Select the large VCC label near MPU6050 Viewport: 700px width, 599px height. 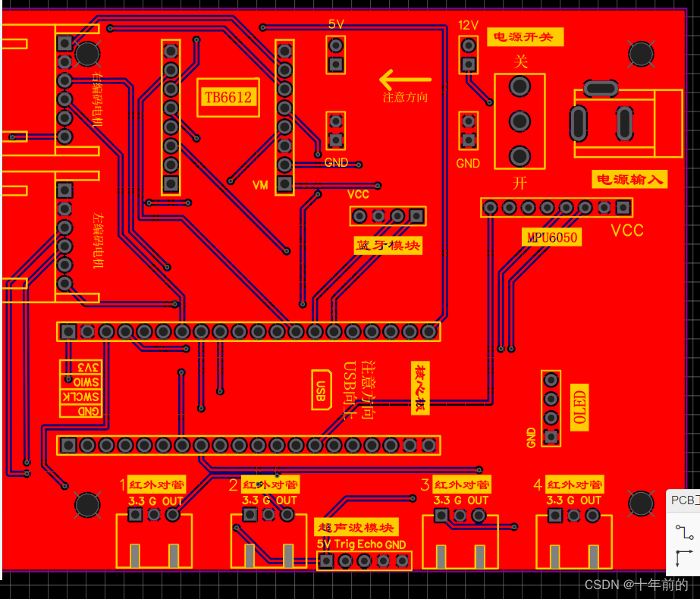click(627, 231)
